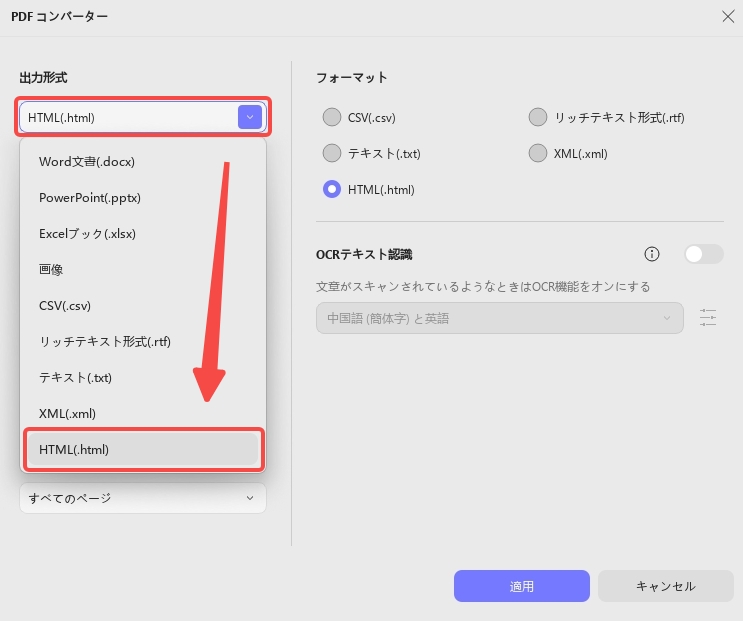Select Word文書(.docx) from the list
The width and height of the screenshot is (743, 621).
point(143,162)
